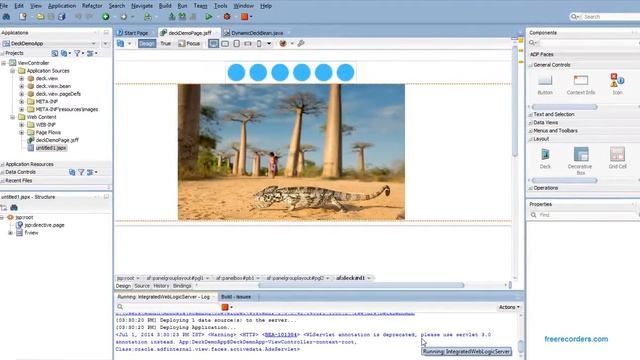Click the General Controls horizontal scrollbar
Image resolution: width=640 pixels, height=360 pixels.
[x=565, y=107]
